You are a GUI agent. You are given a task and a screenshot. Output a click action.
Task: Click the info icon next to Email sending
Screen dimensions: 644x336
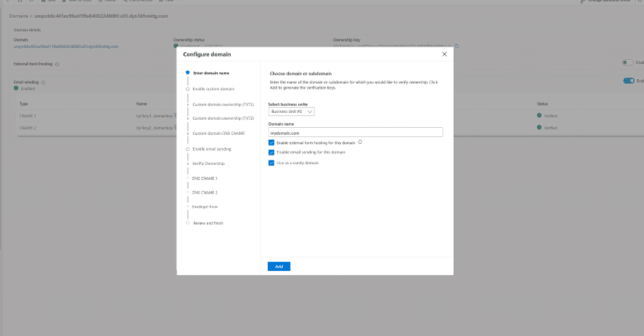[x=43, y=82]
